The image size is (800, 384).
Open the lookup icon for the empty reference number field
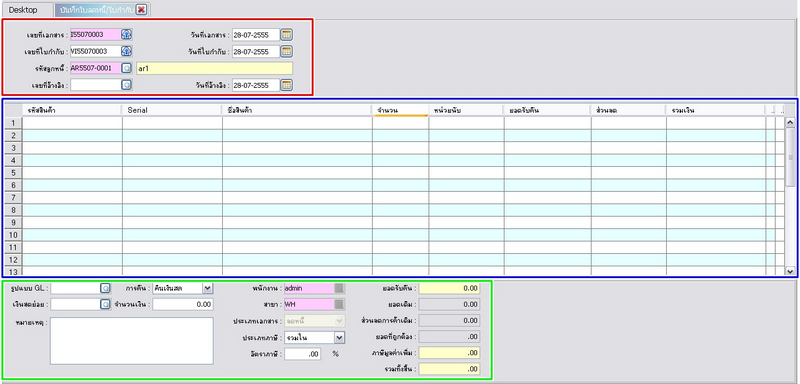point(127,85)
